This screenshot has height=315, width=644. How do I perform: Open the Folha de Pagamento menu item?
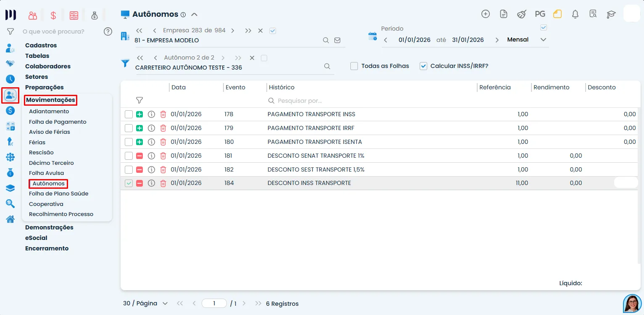click(x=58, y=122)
